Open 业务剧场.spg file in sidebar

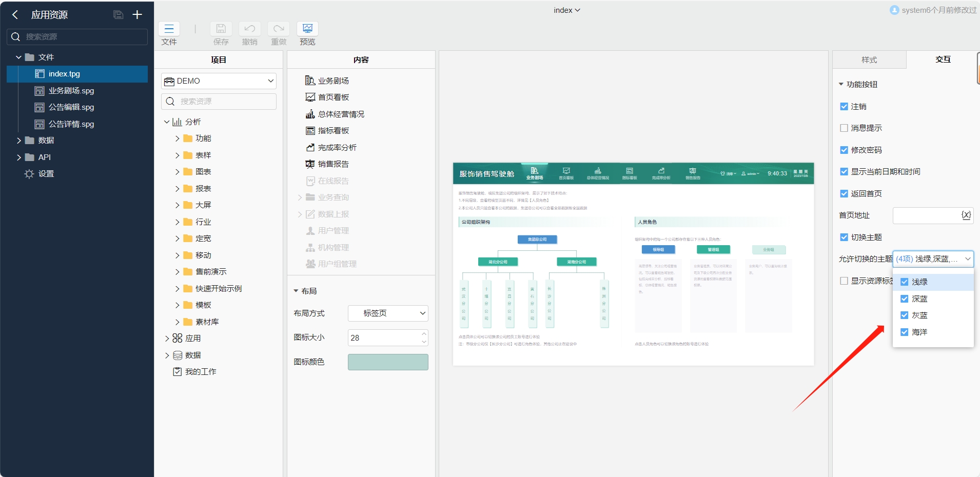(71, 91)
